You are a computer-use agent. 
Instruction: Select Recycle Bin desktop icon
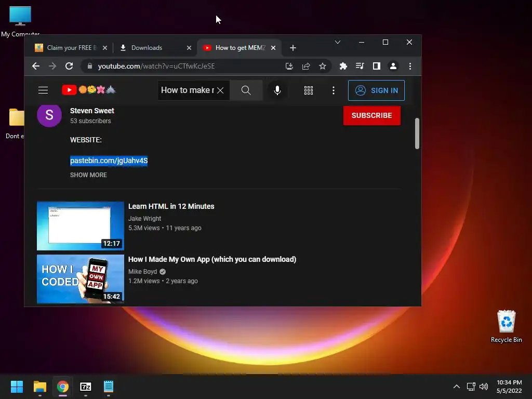506,326
